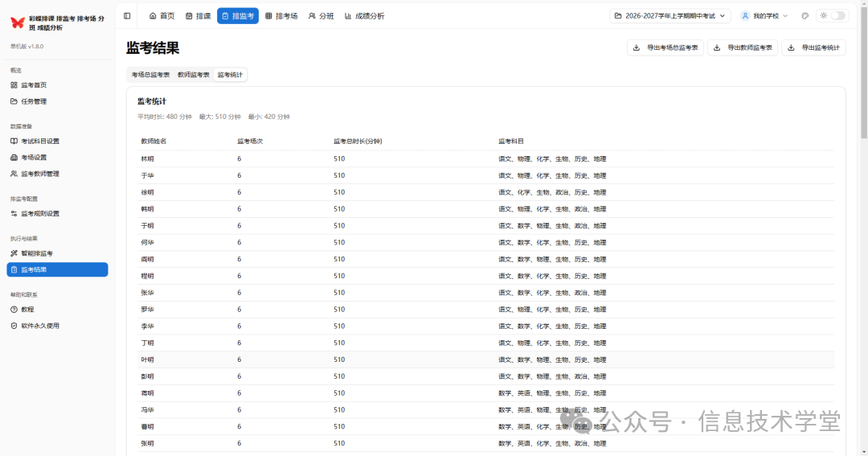
Task: Click the 监考总时长(分钟) column header
Action: pos(358,142)
